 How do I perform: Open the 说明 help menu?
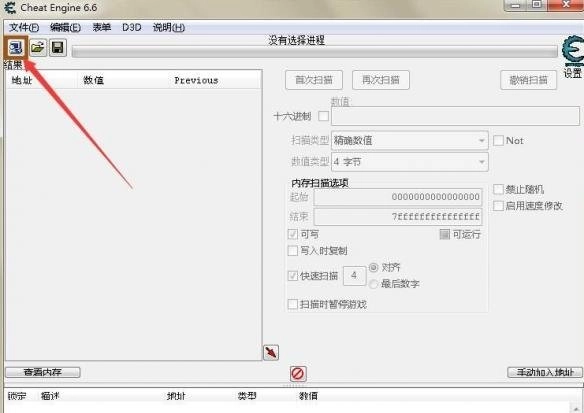[x=168, y=28]
